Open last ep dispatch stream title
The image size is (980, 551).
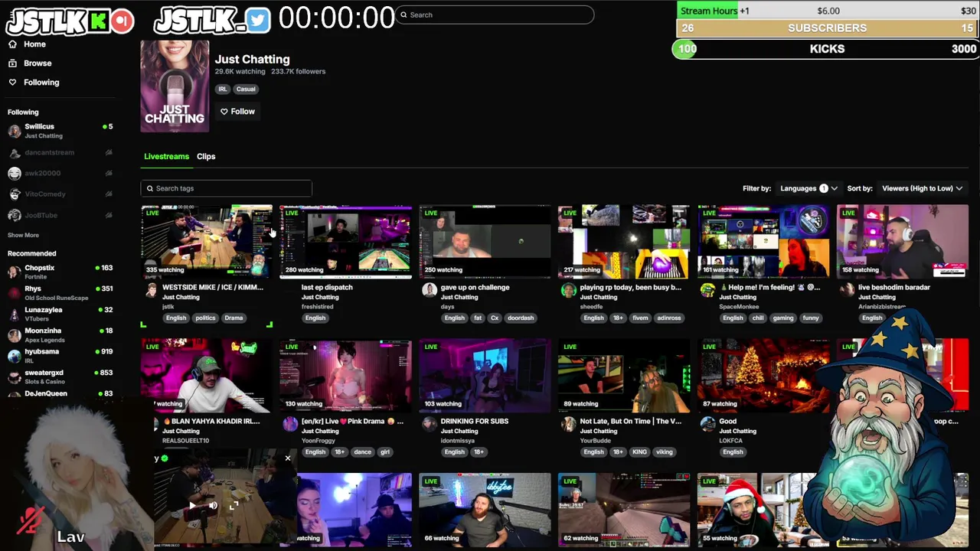click(x=327, y=287)
